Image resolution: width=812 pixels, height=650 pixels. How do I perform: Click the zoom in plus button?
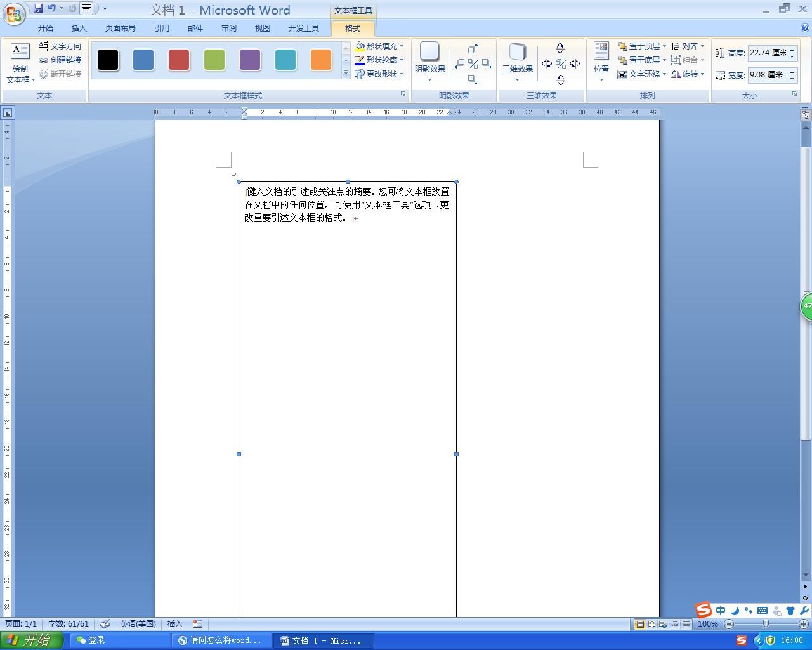803,624
